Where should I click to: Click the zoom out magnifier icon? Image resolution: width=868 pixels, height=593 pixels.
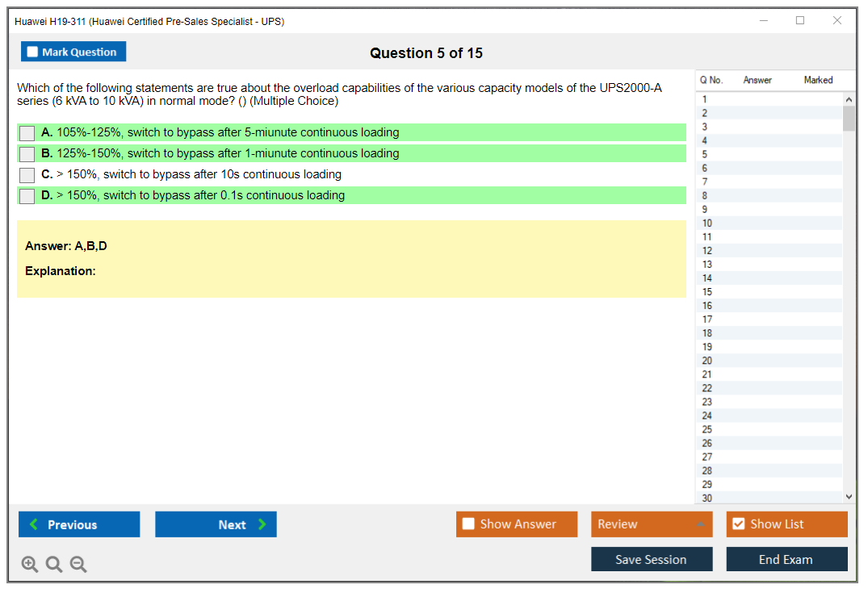tap(78, 565)
